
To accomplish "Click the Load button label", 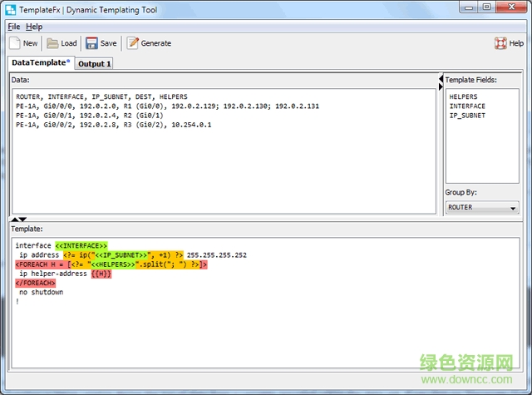I will [69, 43].
